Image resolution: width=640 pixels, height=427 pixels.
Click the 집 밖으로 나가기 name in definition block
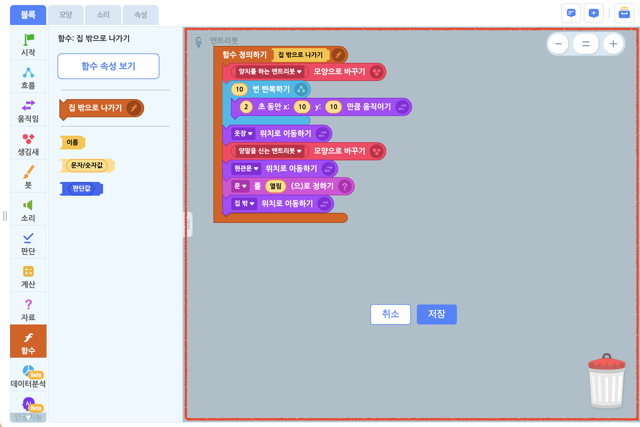(300, 55)
